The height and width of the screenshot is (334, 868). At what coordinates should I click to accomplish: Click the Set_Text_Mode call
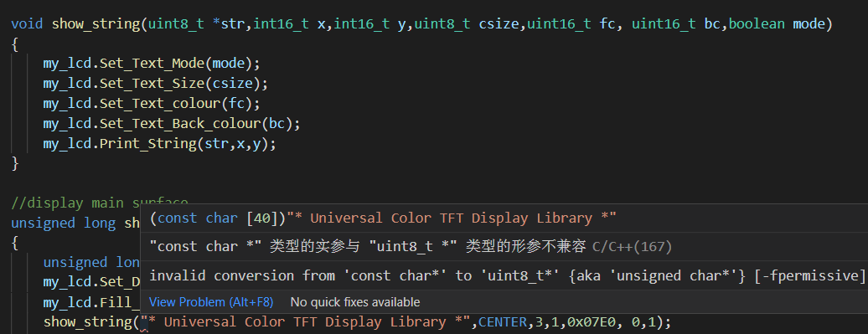coord(152,64)
